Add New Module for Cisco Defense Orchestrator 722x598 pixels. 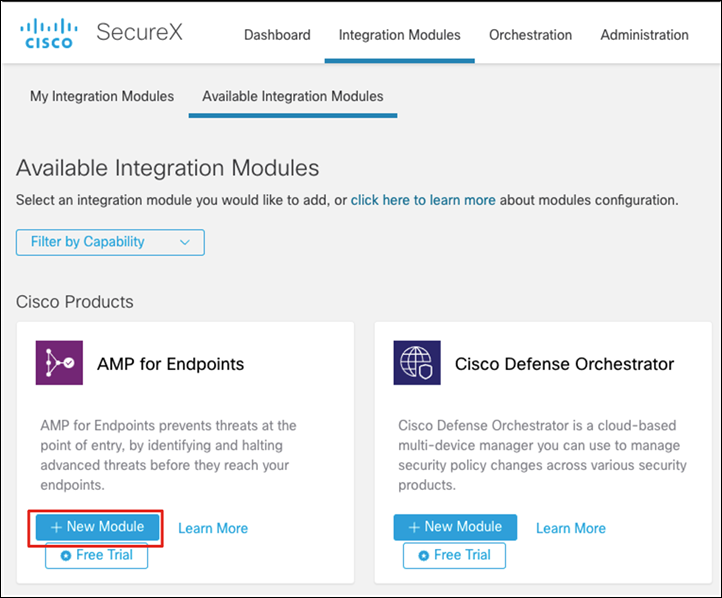coord(455,527)
